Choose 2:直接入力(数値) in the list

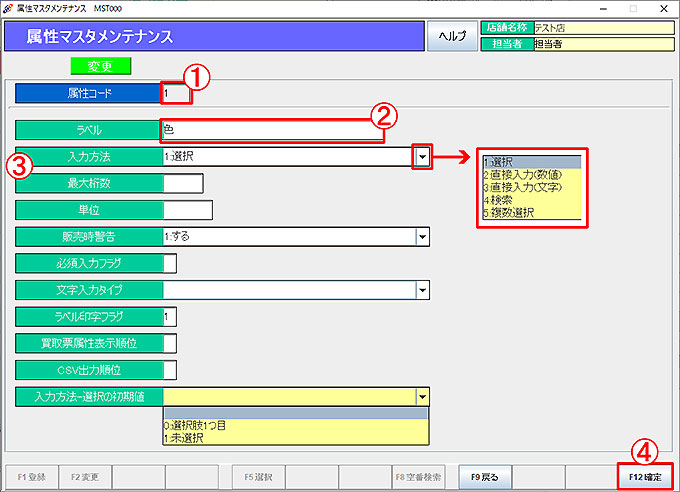532,175
